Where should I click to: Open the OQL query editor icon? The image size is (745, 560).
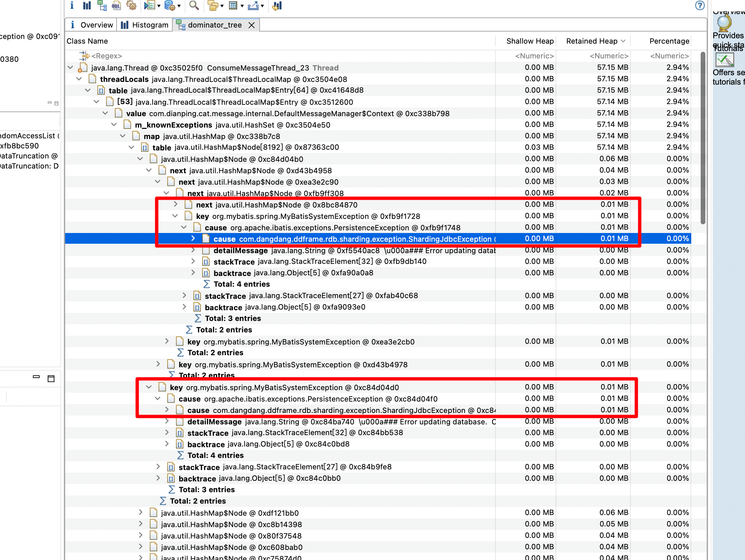[x=116, y=5]
